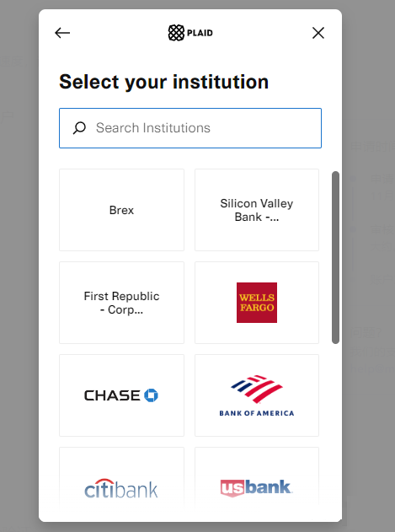395x532 pixels.
Task: Click the "First Republic - Corp..." text
Action: (x=122, y=303)
